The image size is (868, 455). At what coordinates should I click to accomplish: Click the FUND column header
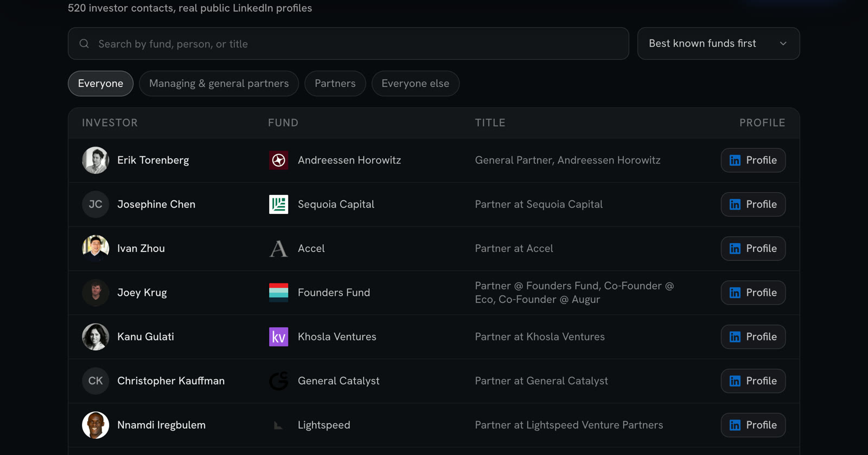283,123
